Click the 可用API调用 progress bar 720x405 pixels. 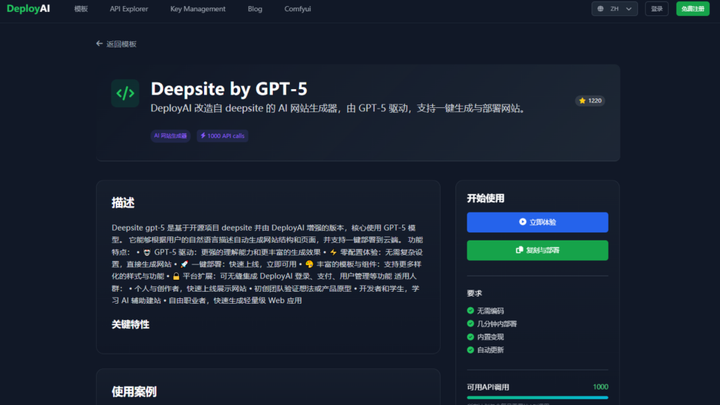coord(537,398)
